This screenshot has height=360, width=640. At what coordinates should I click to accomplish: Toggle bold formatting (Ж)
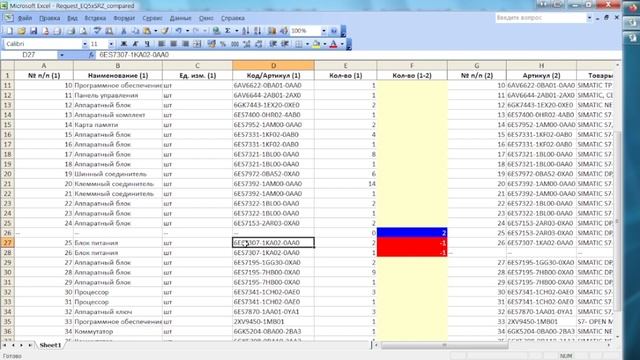pos(123,44)
